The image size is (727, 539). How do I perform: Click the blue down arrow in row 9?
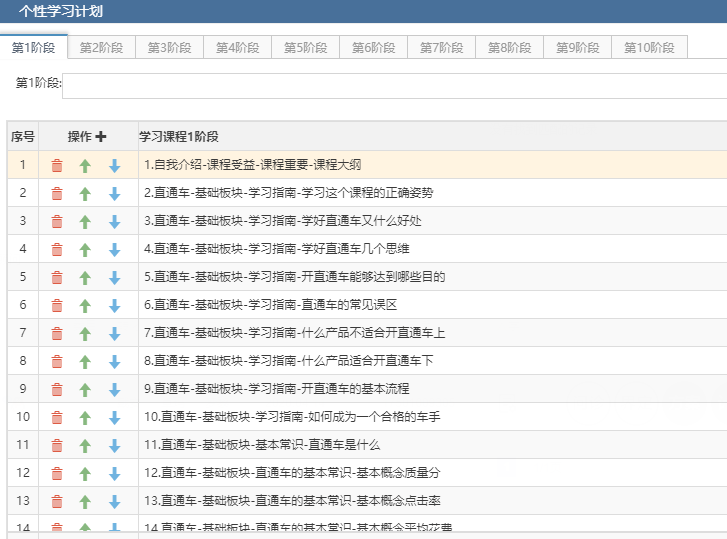pyautogui.click(x=114, y=390)
